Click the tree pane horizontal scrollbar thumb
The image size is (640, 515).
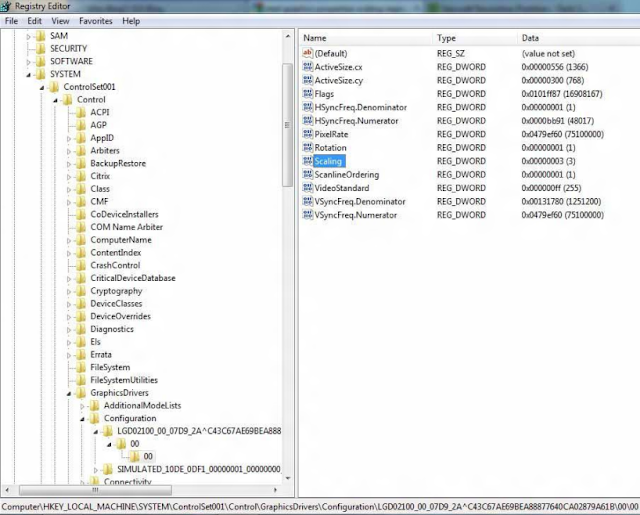pos(95,490)
